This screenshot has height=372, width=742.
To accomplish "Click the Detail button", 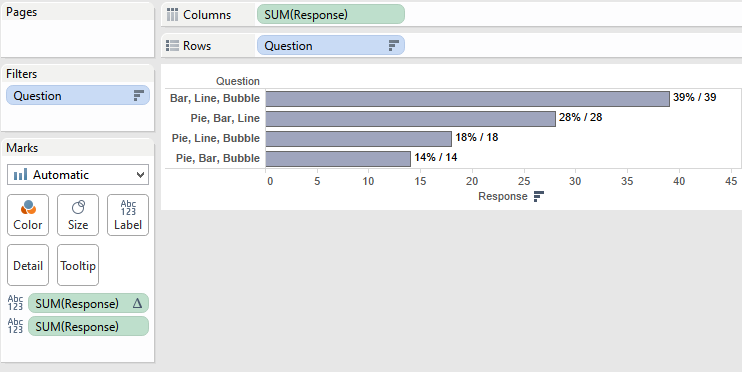I will point(28,265).
